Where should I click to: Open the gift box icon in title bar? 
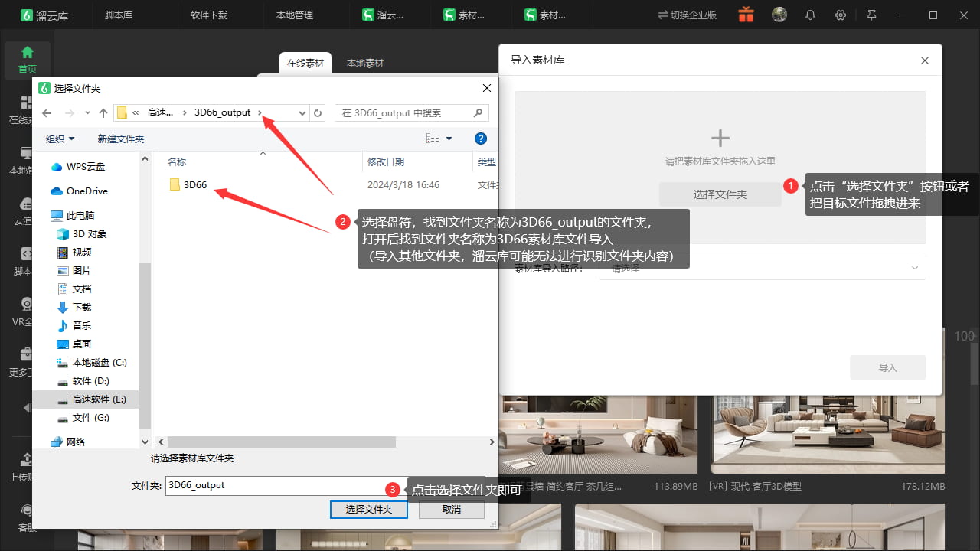click(x=746, y=15)
